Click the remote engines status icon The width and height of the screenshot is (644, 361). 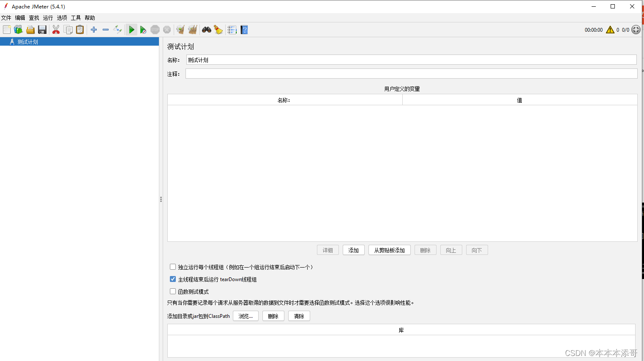636,30
